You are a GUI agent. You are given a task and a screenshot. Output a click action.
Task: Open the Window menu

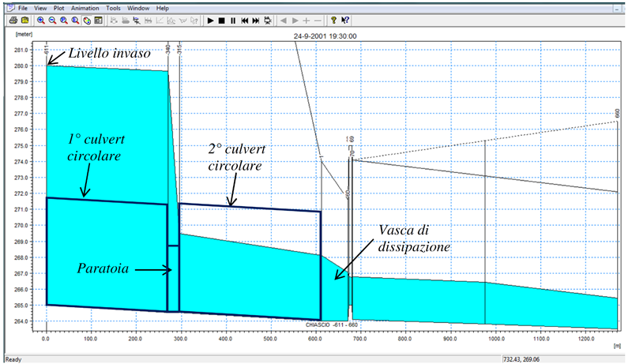pos(138,8)
